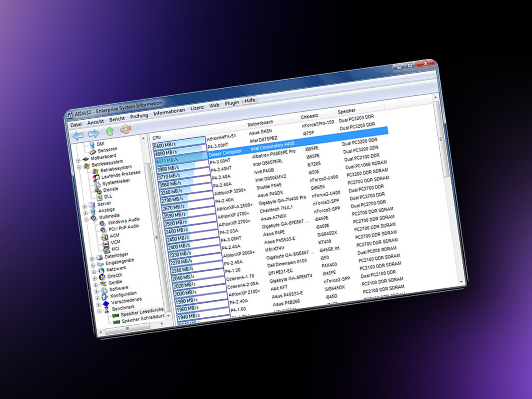
Task: Open the Lizenz menu
Action: [197, 108]
